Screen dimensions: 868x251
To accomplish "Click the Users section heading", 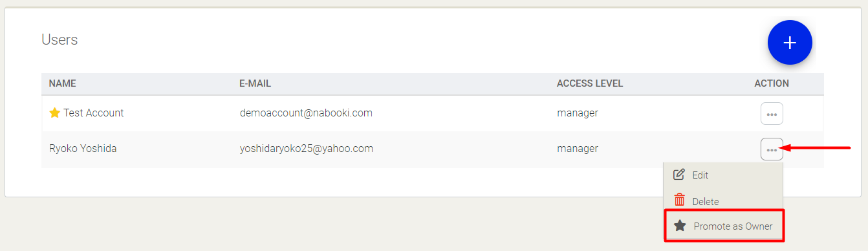I will pos(60,39).
